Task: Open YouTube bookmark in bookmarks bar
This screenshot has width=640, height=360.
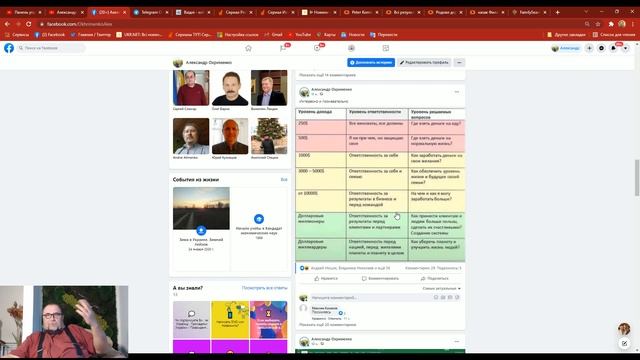Action: pyautogui.click(x=300, y=35)
